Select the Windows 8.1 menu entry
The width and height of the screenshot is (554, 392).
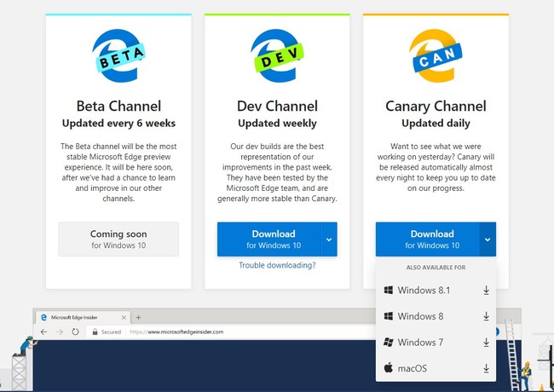(x=436, y=290)
